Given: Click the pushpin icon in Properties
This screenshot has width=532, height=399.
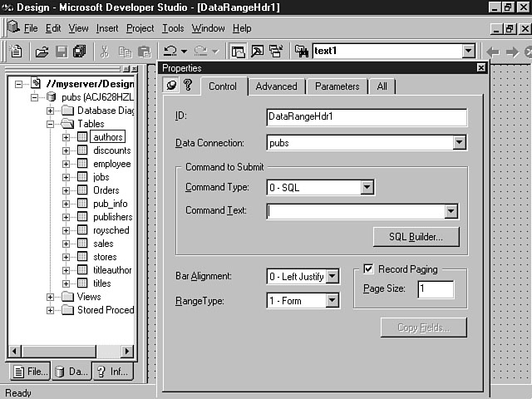Looking at the screenshot, I should point(171,86).
